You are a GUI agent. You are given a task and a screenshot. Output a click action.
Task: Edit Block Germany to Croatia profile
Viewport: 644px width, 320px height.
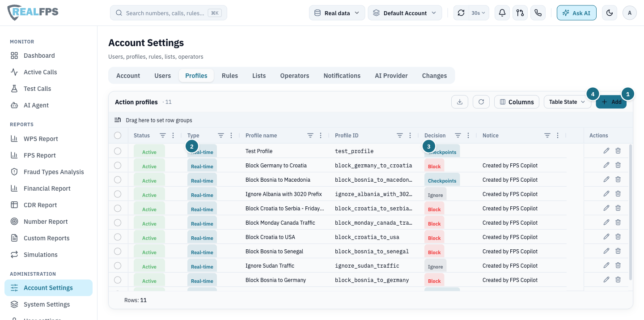click(606, 165)
